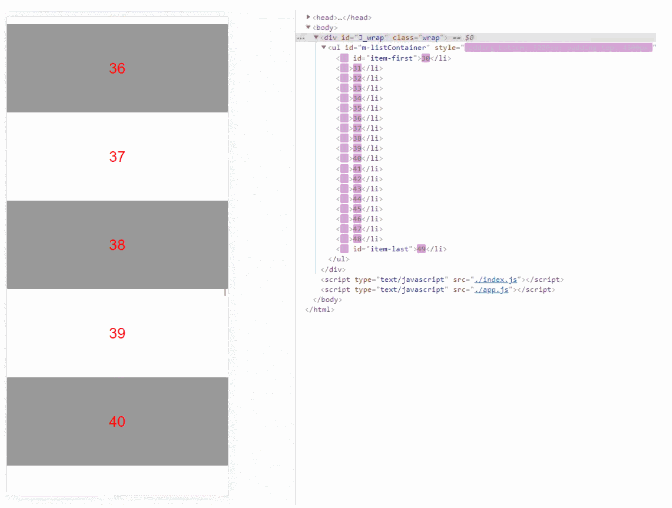Select the li row with id item-last
Image resolution: width=672 pixels, height=508 pixels.
(x=391, y=249)
